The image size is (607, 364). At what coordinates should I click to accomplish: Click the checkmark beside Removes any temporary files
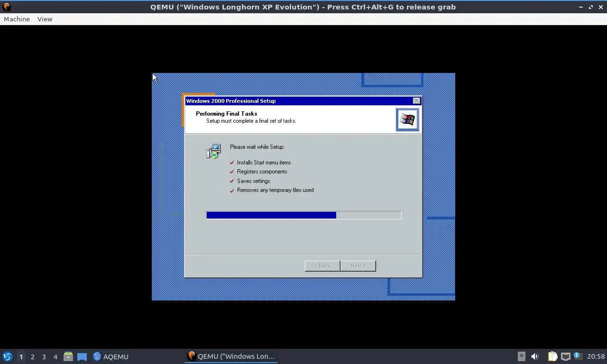tap(232, 191)
